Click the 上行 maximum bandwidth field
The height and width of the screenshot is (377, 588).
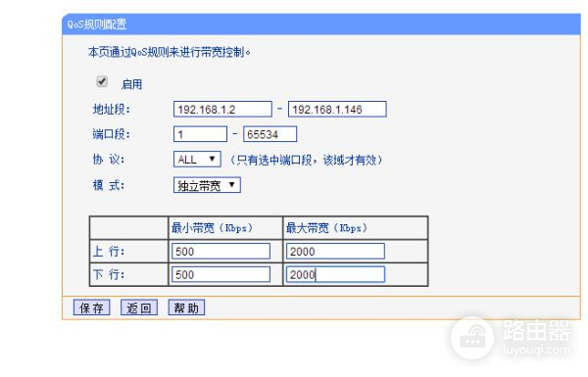pos(335,251)
